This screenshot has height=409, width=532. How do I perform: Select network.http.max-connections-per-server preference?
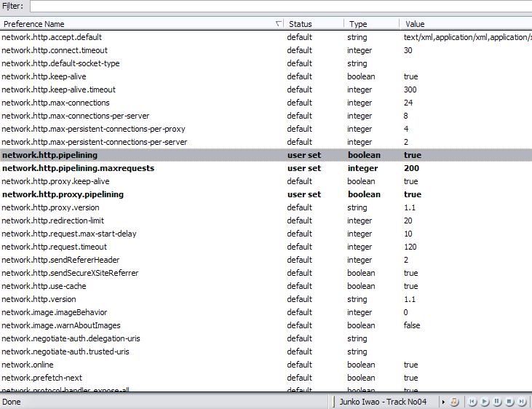76,116
